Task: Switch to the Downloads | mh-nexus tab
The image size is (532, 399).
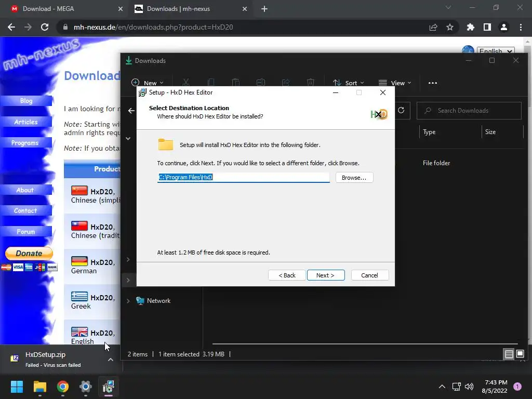Action: click(x=190, y=9)
